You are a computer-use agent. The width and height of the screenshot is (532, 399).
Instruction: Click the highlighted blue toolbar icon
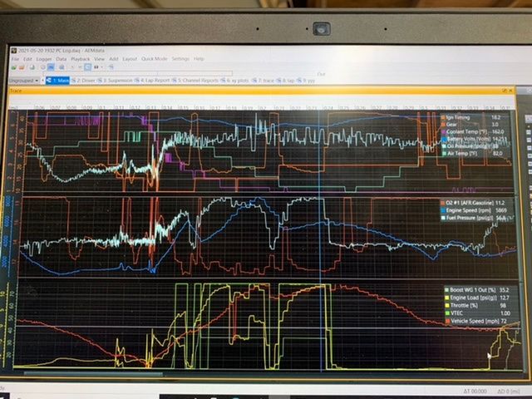[49, 68]
